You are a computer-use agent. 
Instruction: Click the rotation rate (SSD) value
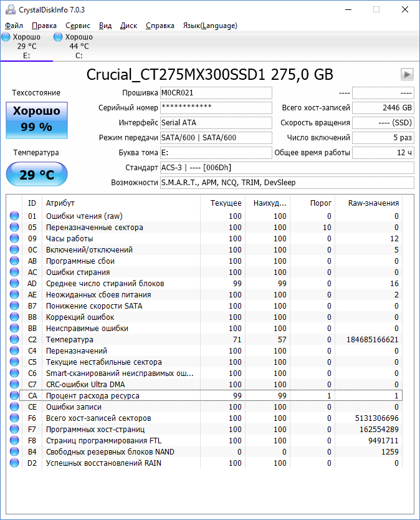[x=383, y=123]
